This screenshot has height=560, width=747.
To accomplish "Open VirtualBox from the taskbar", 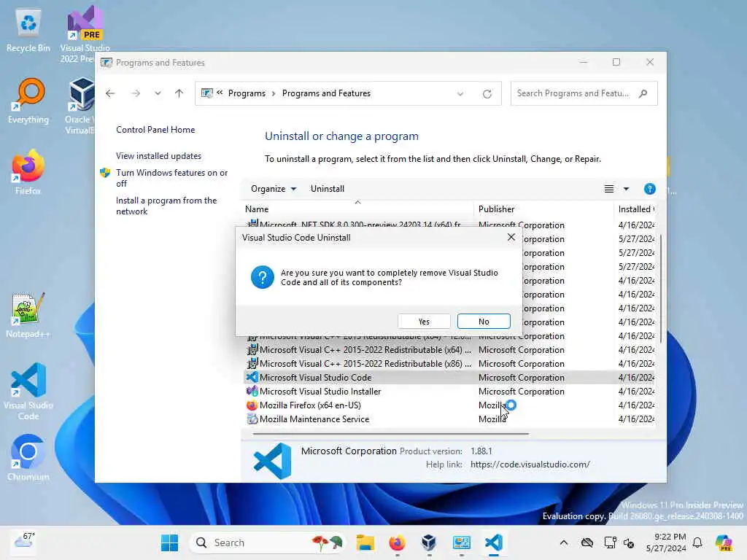I will click(429, 542).
